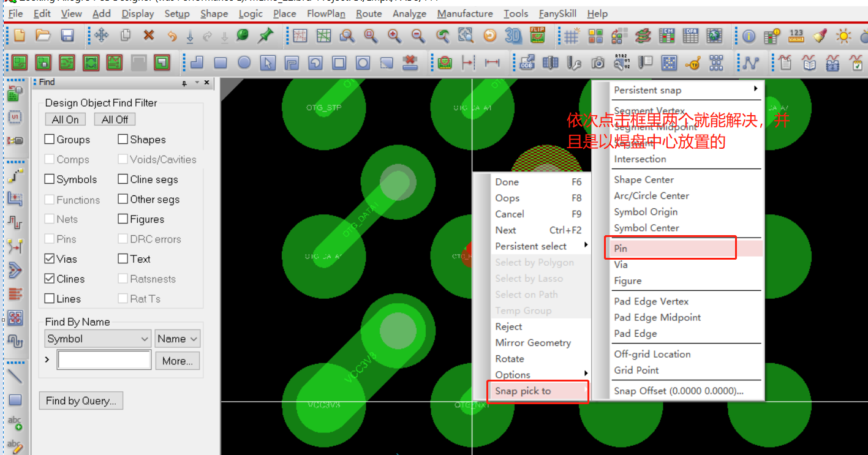Click the Zoom In magnifier icon
The height and width of the screenshot is (455, 868).
click(394, 36)
